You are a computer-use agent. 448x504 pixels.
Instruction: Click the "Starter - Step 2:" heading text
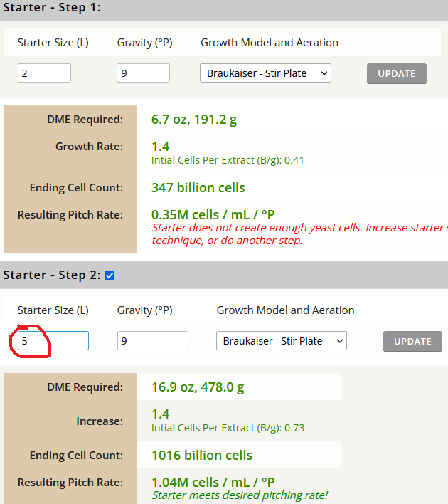(x=51, y=275)
